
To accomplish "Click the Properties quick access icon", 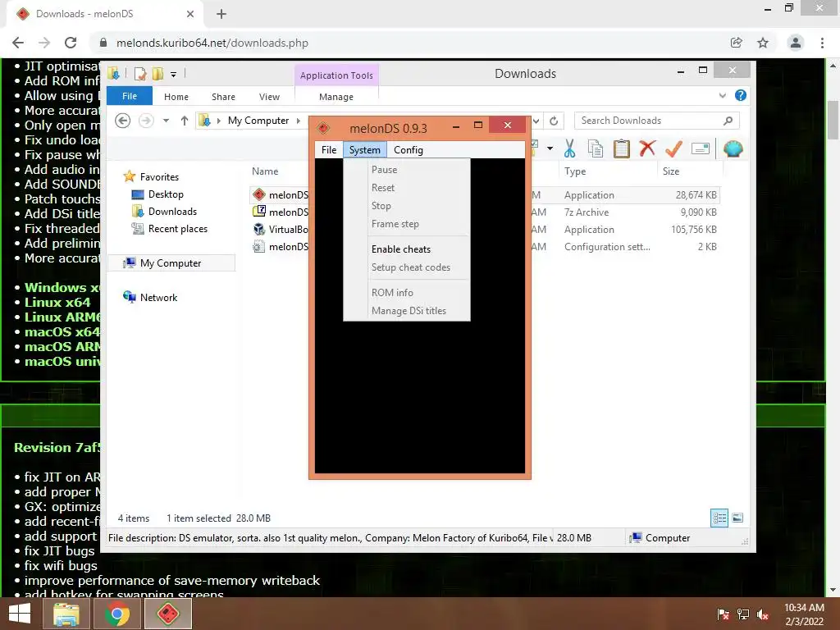I will coord(140,74).
